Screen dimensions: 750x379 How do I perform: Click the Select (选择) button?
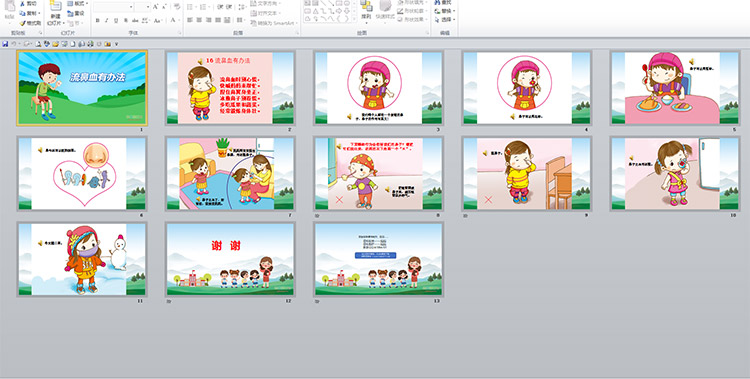445,20
